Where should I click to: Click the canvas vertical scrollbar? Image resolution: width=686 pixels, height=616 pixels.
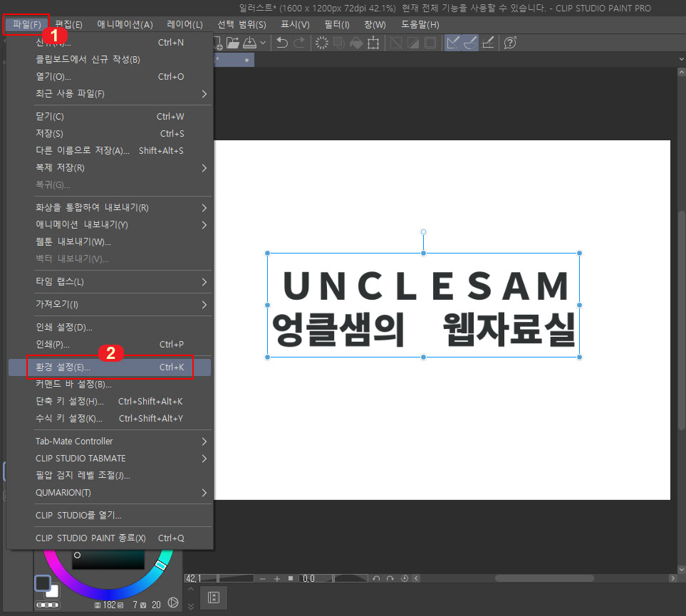[681, 320]
